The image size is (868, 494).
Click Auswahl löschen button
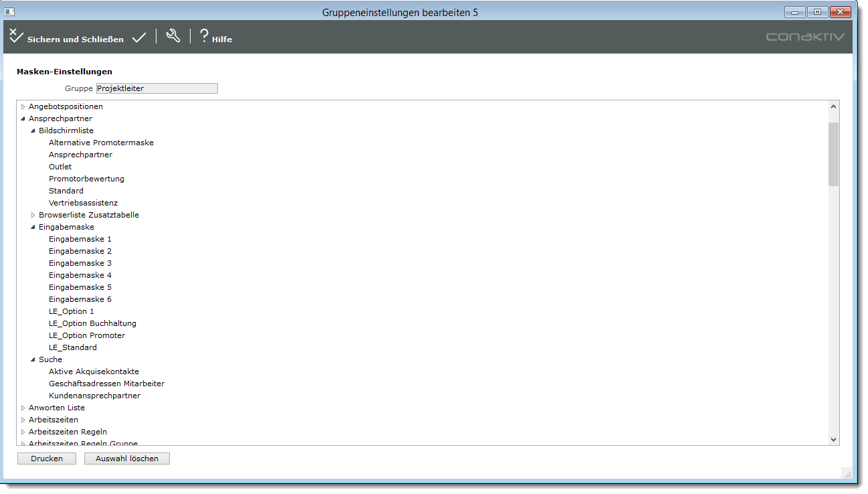coord(127,459)
